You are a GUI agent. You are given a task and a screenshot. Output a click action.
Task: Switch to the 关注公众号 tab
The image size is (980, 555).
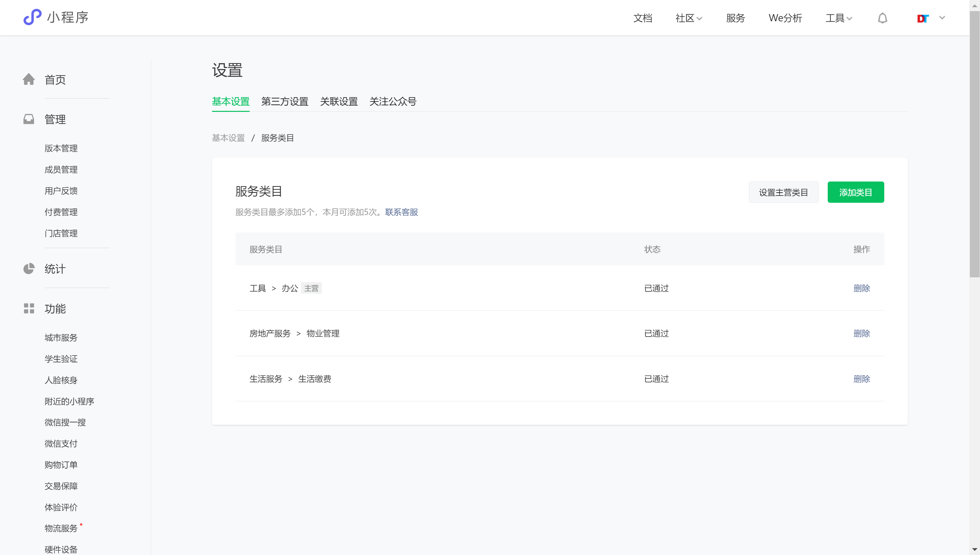[393, 101]
